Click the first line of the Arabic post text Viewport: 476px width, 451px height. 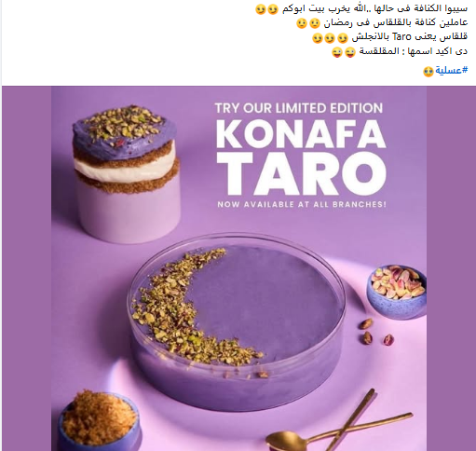click(x=361, y=9)
